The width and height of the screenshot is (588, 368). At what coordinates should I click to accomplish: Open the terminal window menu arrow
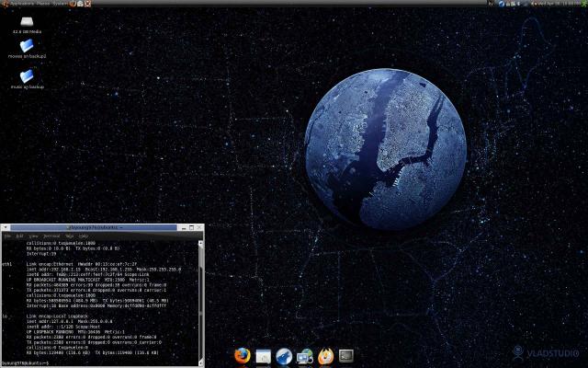coord(6,227)
